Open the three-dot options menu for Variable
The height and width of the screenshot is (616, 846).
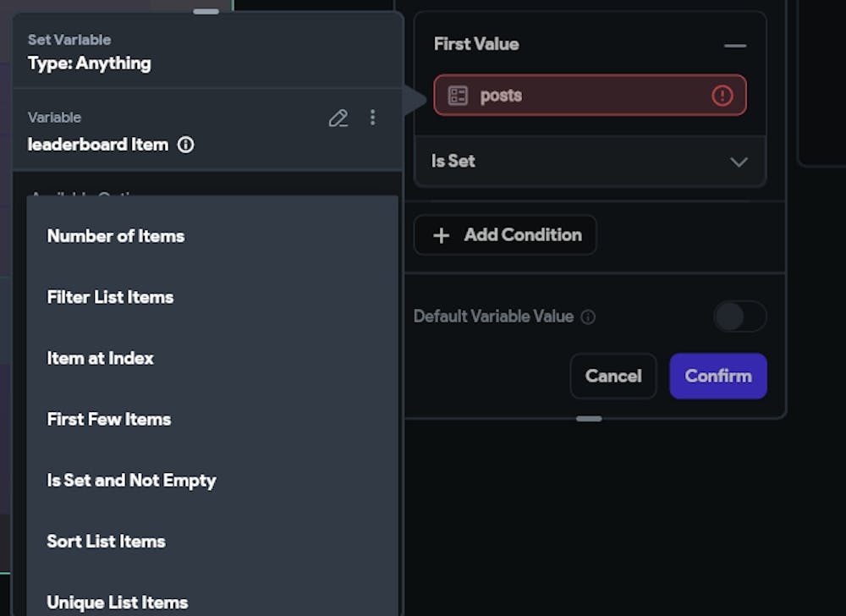[373, 118]
